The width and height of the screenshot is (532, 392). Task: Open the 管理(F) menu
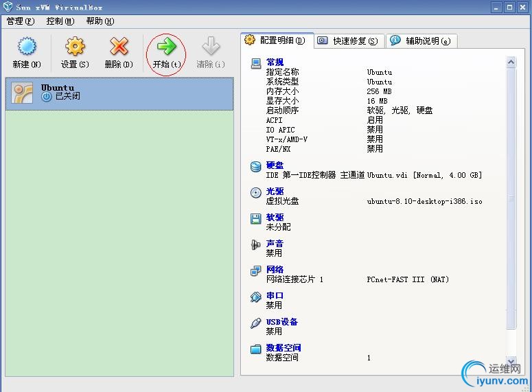(21, 21)
